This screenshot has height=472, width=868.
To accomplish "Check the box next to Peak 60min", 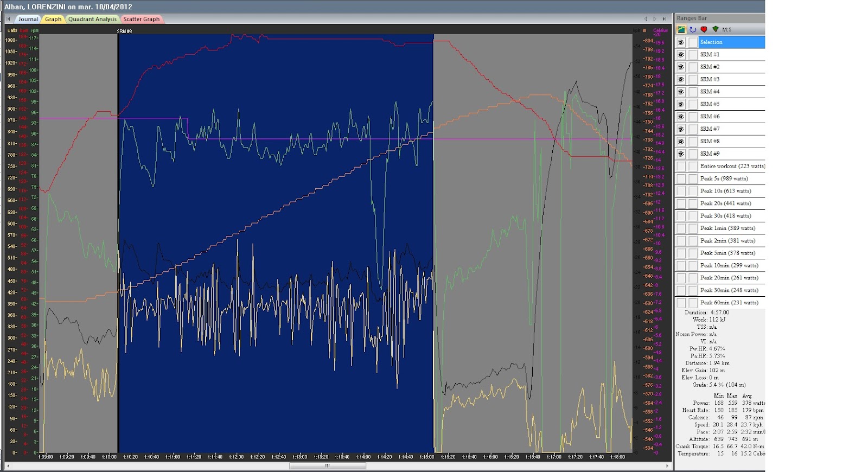I will (x=693, y=303).
